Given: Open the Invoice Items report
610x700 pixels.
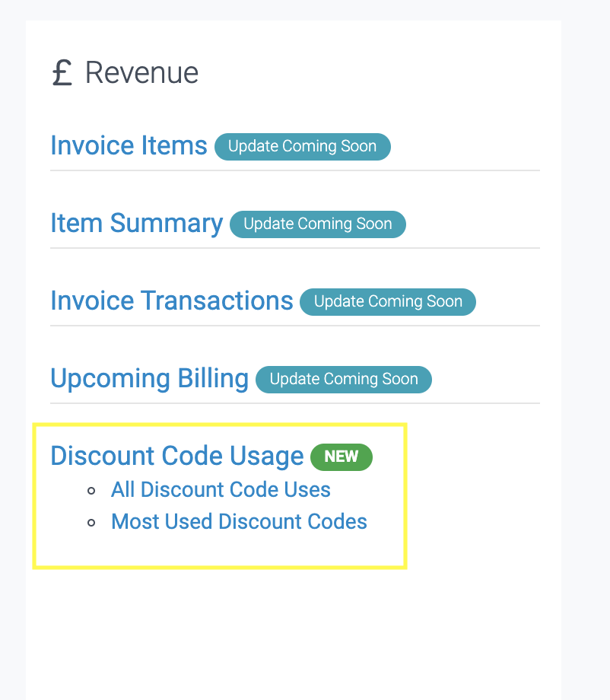Looking at the screenshot, I should point(129,145).
